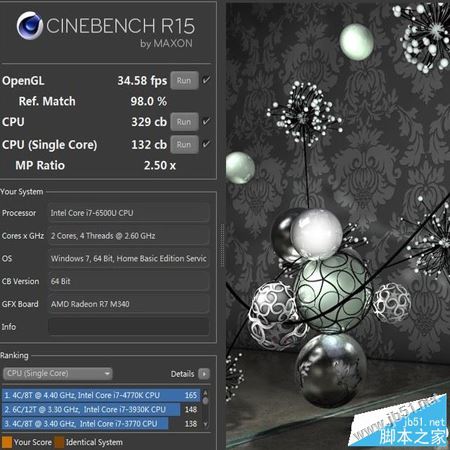
Task: Click ranking list scrollbar down arrow
Action: click(x=205, y=424)
